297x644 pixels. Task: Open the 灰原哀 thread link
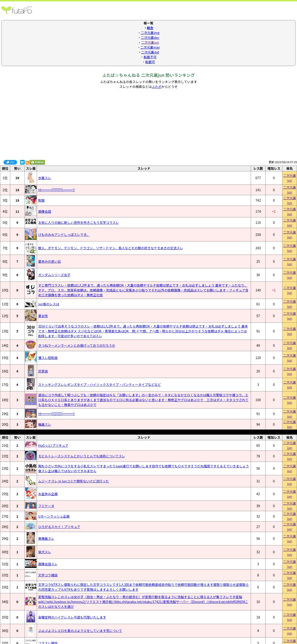43,372
